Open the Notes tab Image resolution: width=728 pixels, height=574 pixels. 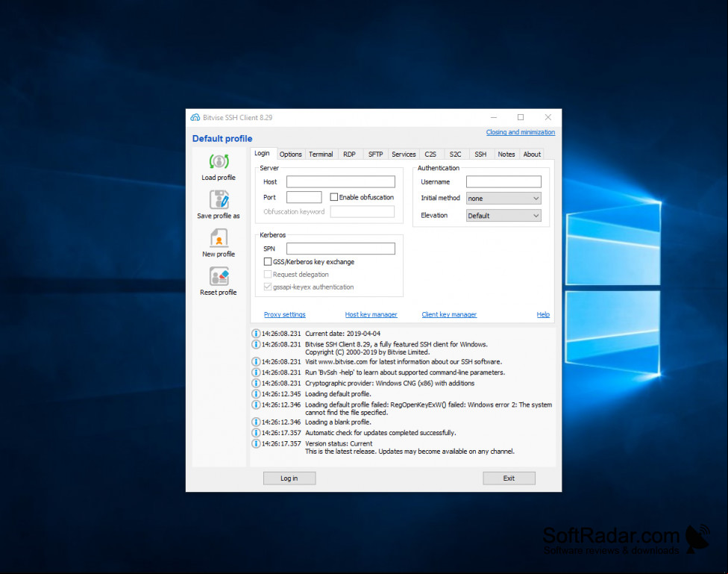(x=506, y=155)
